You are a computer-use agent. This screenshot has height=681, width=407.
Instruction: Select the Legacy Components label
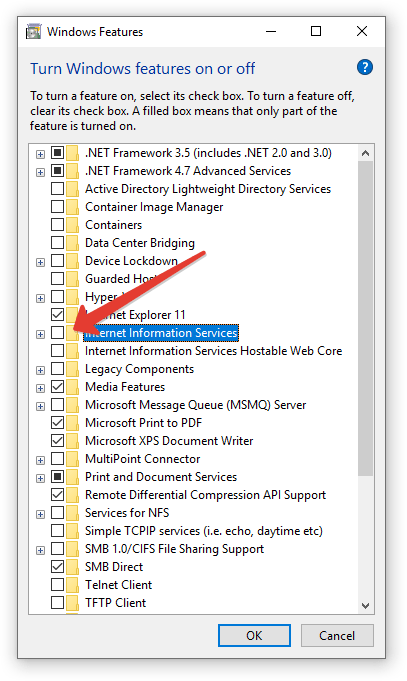click(139, 369)
